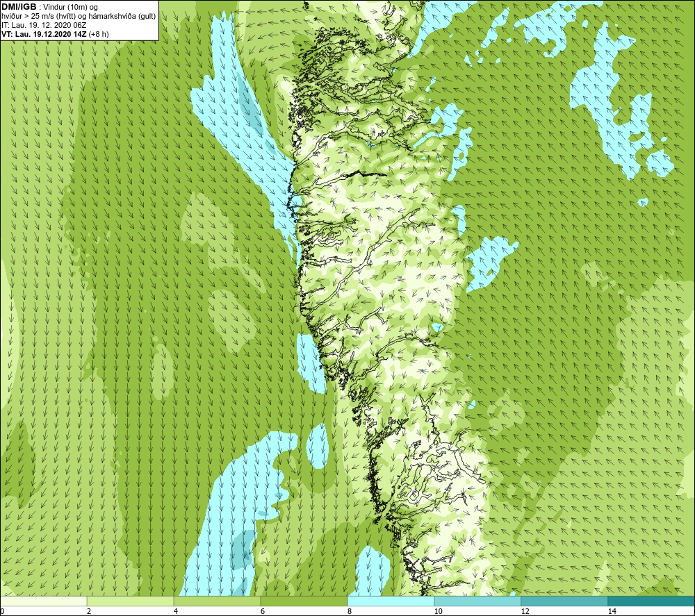
Task: Click the 12–14 teal color bar segment
Action: 564,601
